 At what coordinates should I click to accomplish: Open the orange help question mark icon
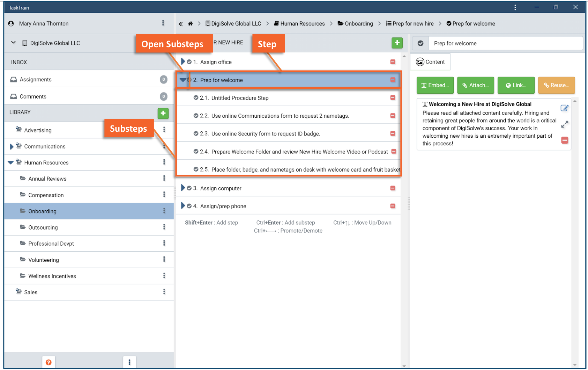point(49,362)
